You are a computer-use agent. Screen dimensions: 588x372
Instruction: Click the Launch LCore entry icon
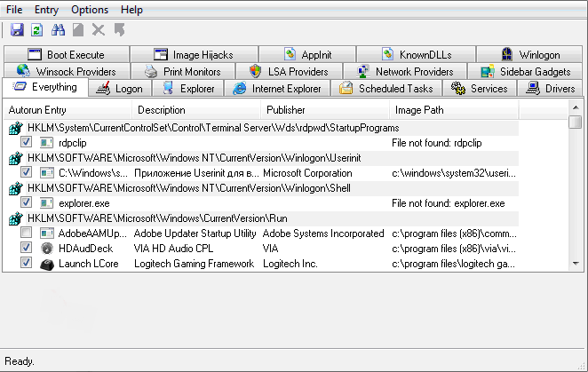[46, 265]
